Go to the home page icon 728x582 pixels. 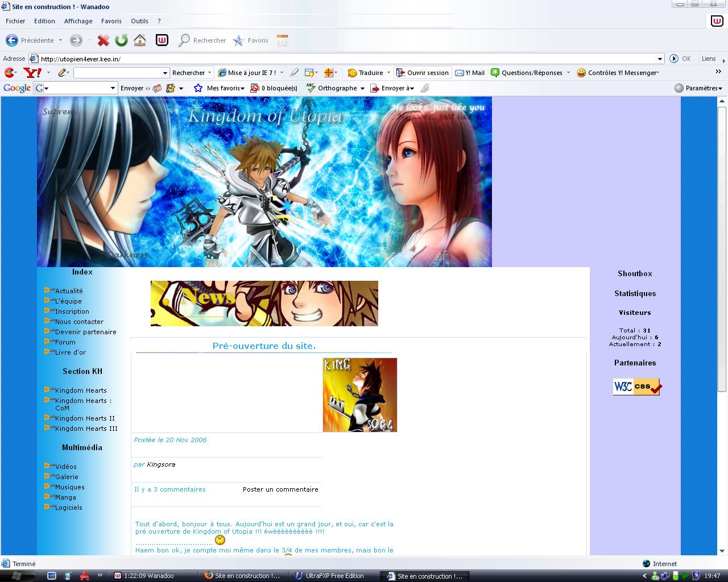pyautogui.click(x=140, y=40)
